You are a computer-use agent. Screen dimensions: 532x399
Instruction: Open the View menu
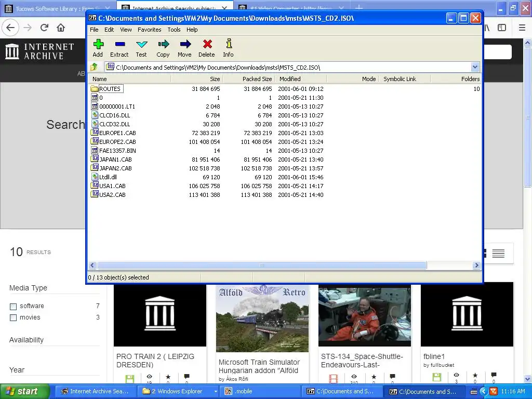tap(126, 30)
